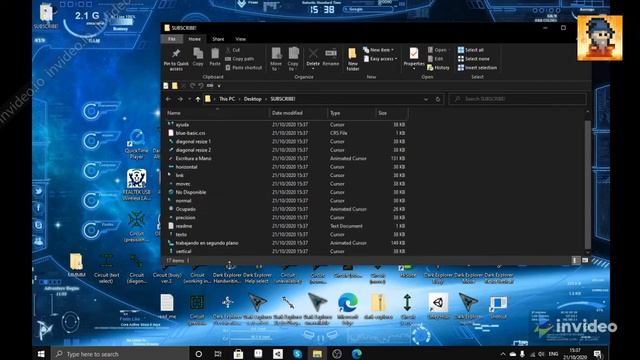Click the Search SUBSCRIBE! field
640x360 pixels.
click(518, 99)
